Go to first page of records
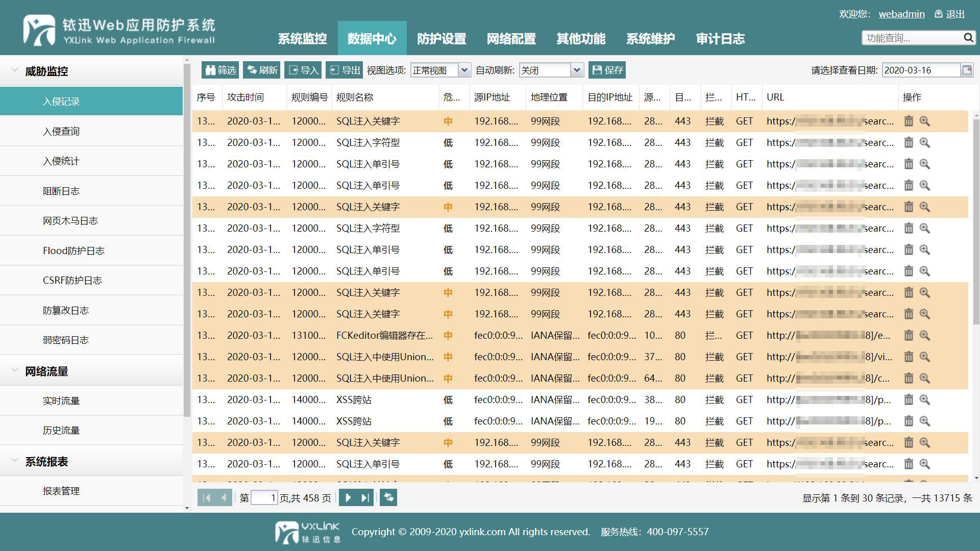Image resolution: width=980 pixels, height=551 pixels. (207, 497)
